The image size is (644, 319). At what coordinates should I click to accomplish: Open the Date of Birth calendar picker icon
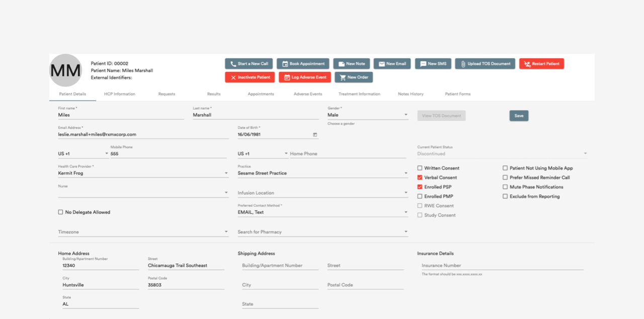pos(315,135)
